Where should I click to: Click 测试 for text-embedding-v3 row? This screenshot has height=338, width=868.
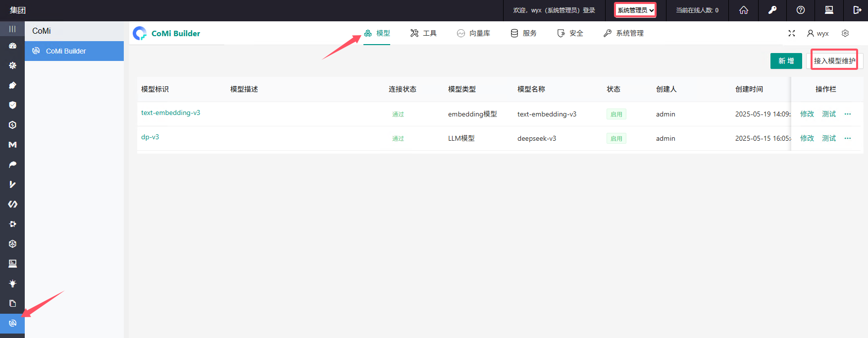click(x=829, y=114)
